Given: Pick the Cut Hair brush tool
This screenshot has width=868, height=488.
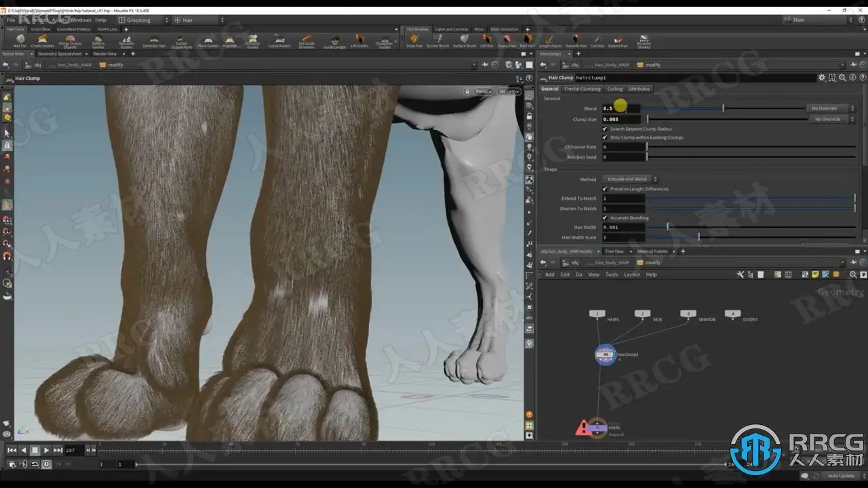Looking at the screenshot, I should tap(597, 40).
